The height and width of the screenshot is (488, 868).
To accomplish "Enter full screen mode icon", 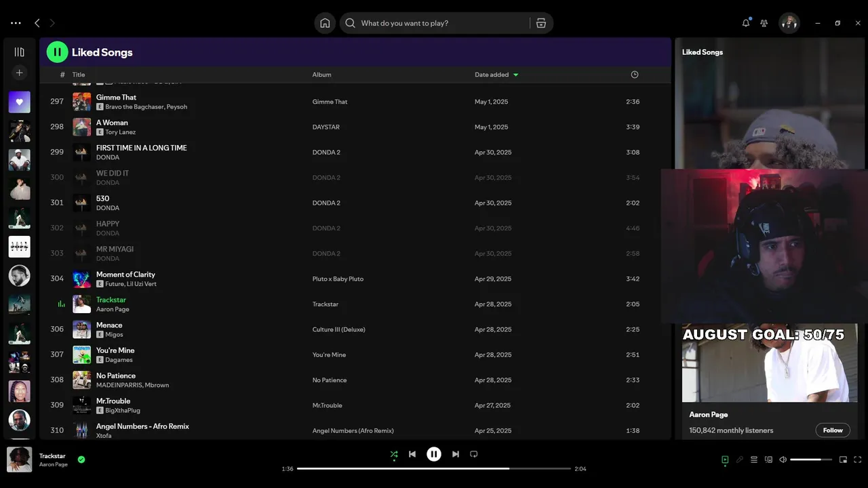I will coord(858,460).
